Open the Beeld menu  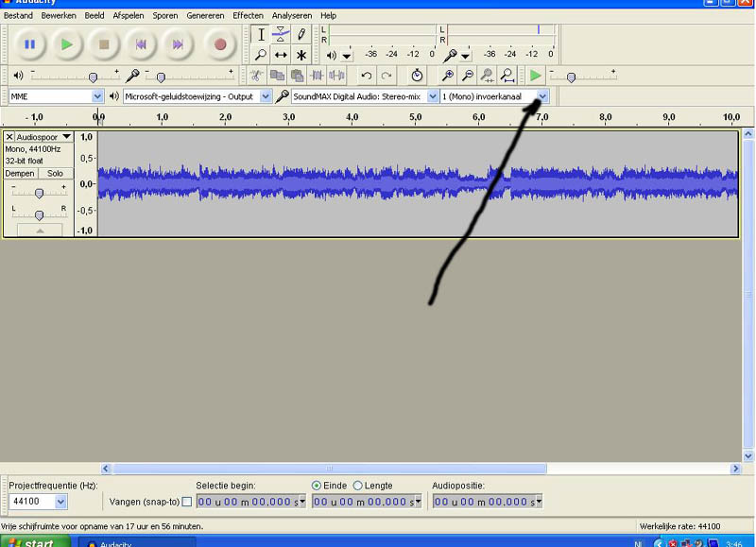coord(94,15)
